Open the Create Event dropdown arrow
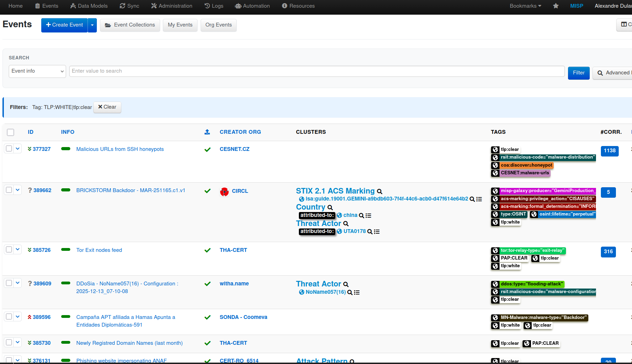632x364 pixels. tap(92, 25)
